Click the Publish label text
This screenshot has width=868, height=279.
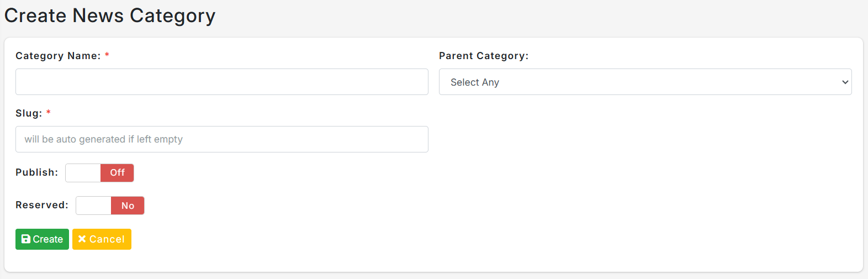[x=36, y=172]
